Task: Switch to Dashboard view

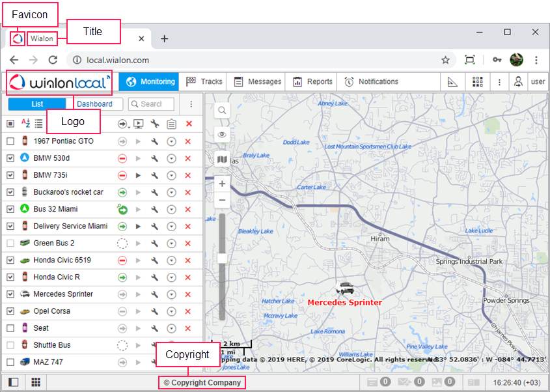Action: pyautogui.click(x=94, y=104)
